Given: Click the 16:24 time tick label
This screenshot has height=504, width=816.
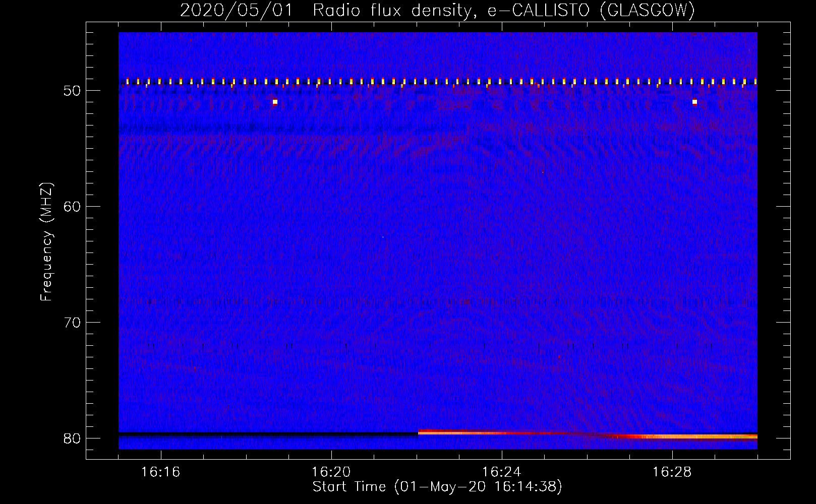Looking at the screenshot, I should coord(501,472).
